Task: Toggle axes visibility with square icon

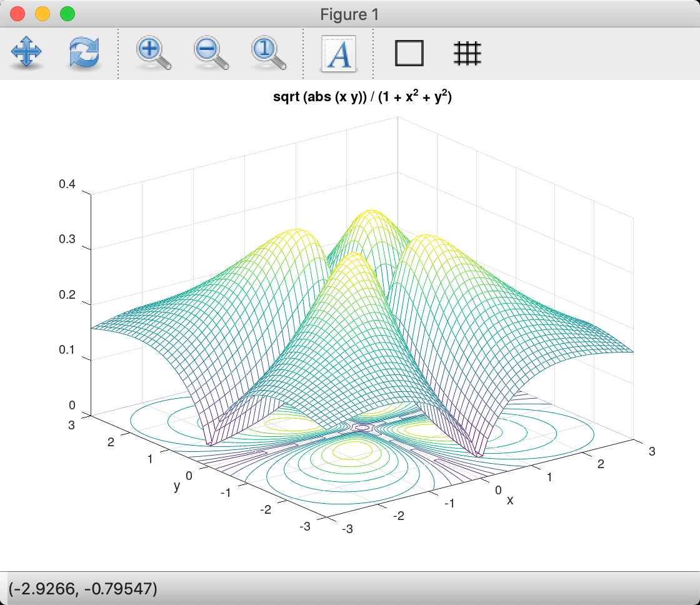Action: 409,54
